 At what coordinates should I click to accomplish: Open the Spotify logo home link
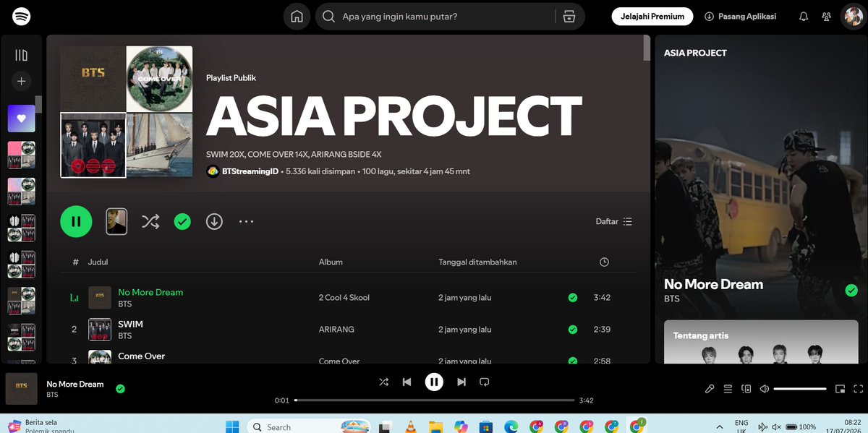point(22,16)
